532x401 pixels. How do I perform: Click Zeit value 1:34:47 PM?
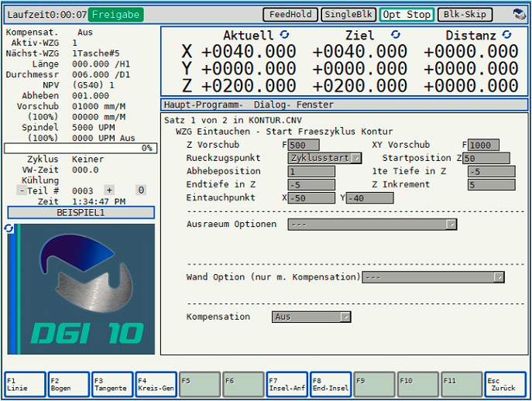click(x=98, y=201)
